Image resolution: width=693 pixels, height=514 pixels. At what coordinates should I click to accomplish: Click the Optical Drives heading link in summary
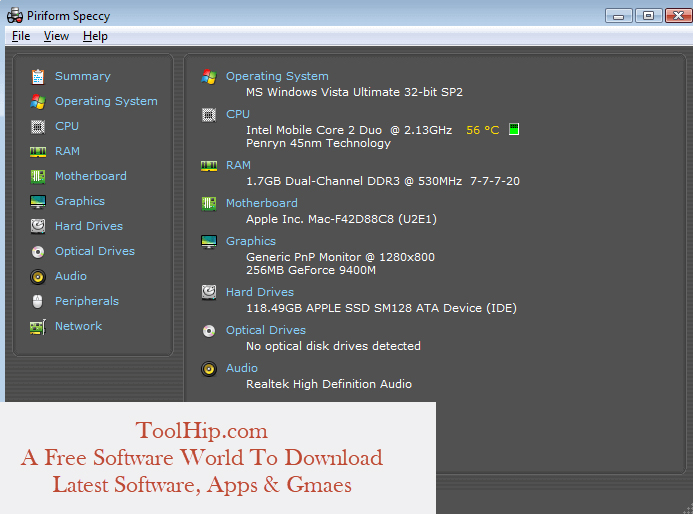[266, 330]
